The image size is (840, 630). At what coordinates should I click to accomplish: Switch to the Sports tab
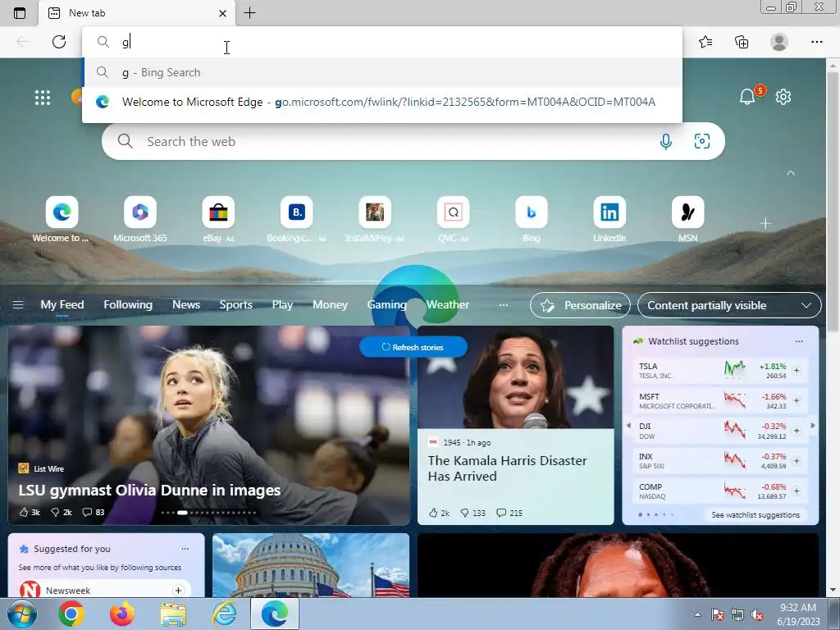[x=235, y=305]
